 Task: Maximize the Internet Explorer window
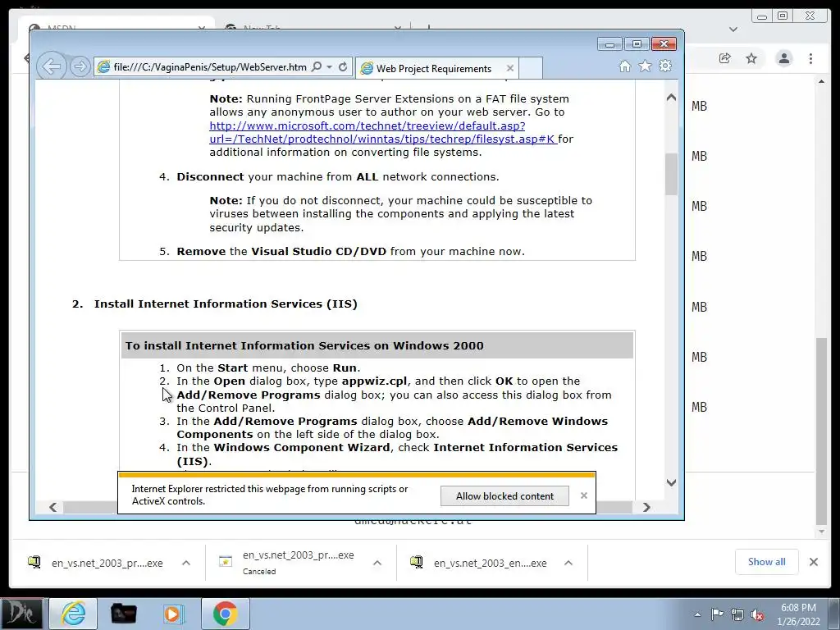tap(637, 44)
